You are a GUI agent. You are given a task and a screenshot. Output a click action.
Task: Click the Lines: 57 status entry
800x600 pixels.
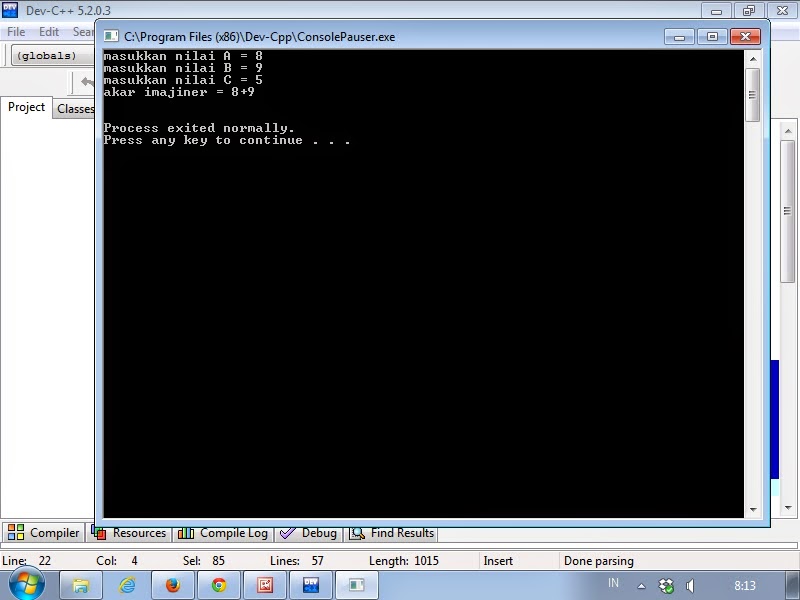tap(297, 561)
